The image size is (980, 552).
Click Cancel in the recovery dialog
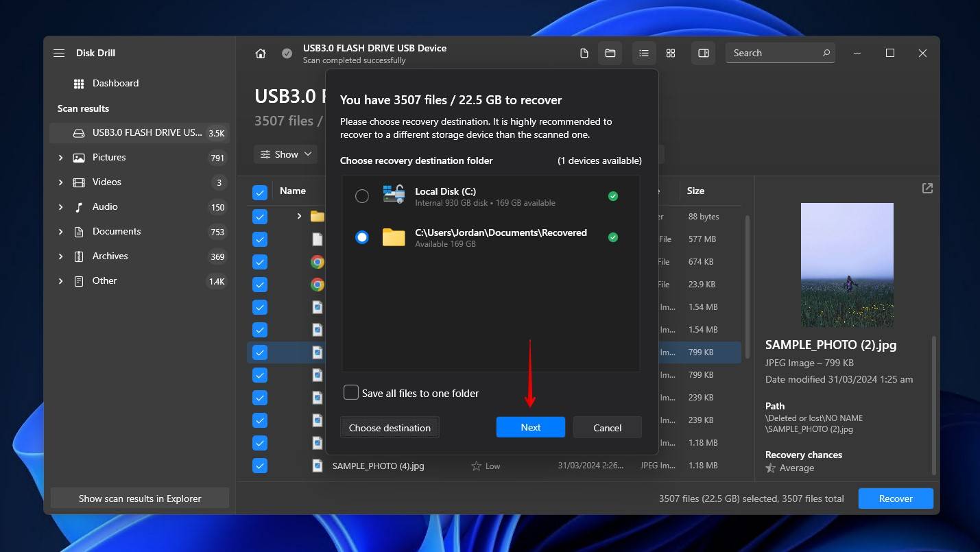(x=608, y=427)
